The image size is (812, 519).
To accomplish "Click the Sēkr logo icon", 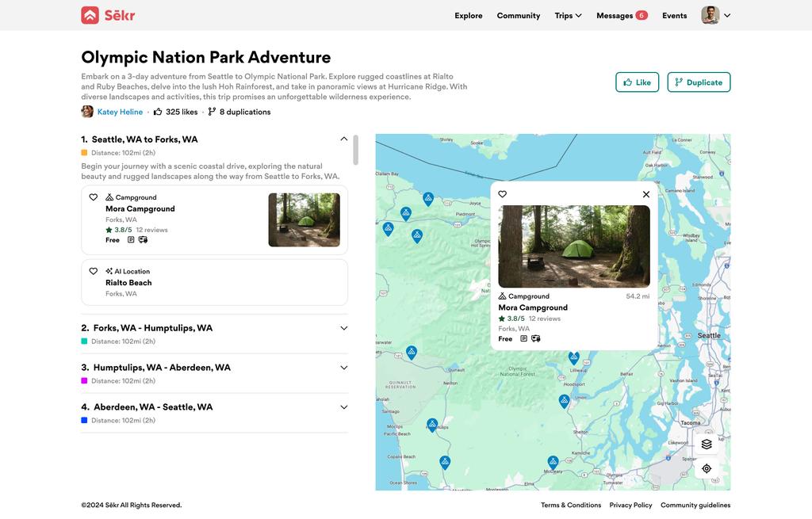I will click(90, 15).
